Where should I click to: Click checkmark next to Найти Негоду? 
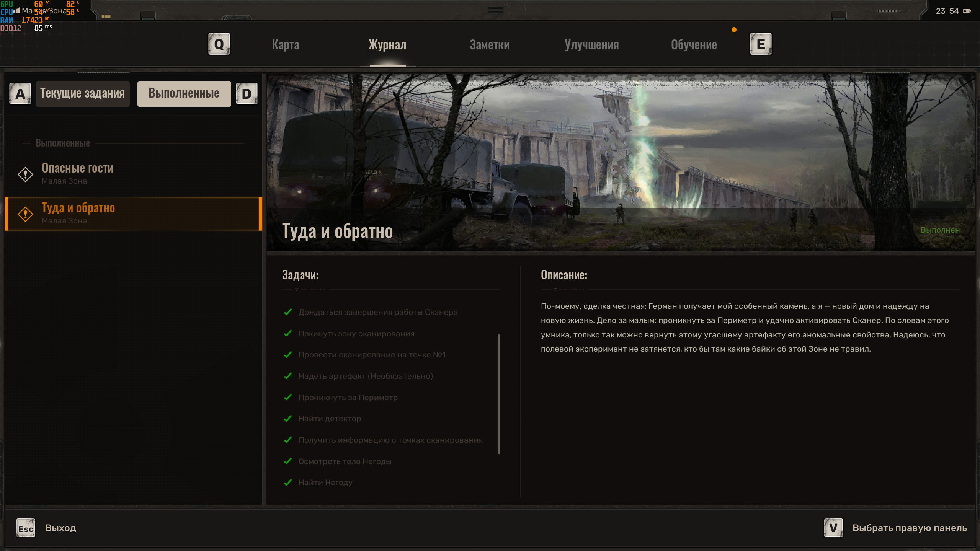[288, 483]
